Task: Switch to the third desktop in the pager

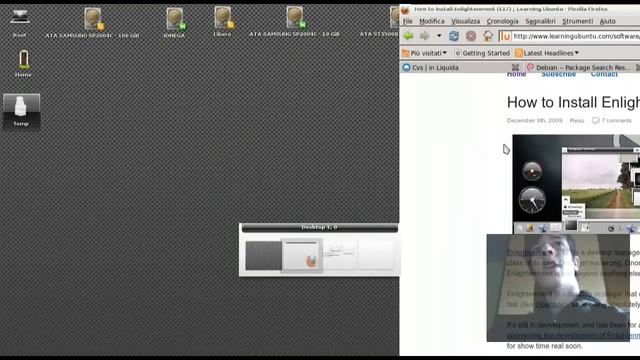Action: click(340, 256)
